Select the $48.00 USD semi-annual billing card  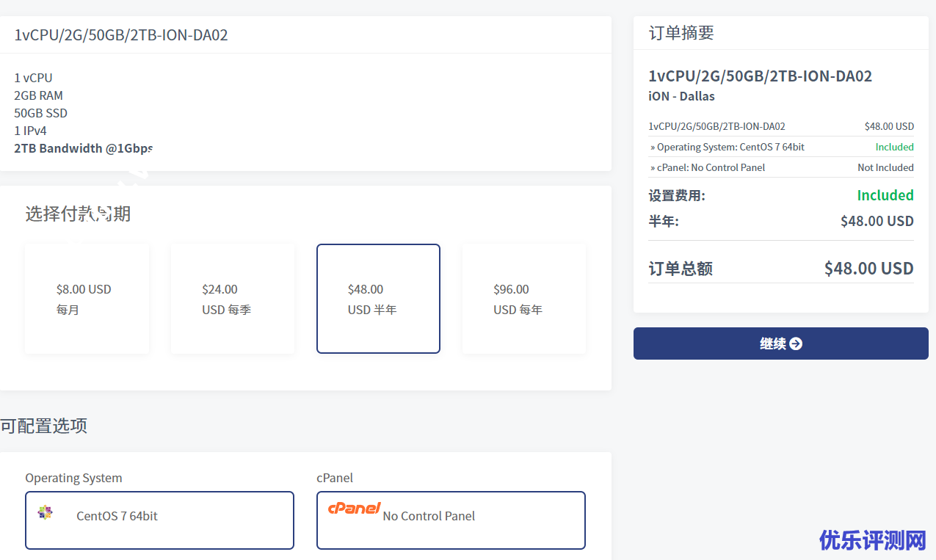tap(378, 299)
